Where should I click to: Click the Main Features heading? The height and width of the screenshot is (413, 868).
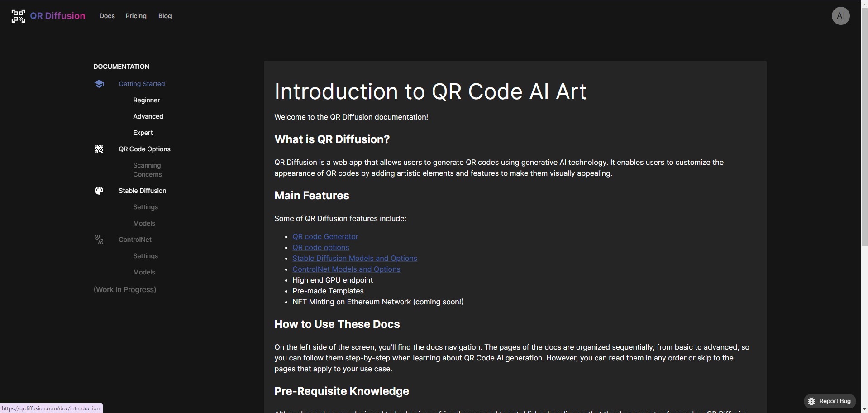pos(312,196)
